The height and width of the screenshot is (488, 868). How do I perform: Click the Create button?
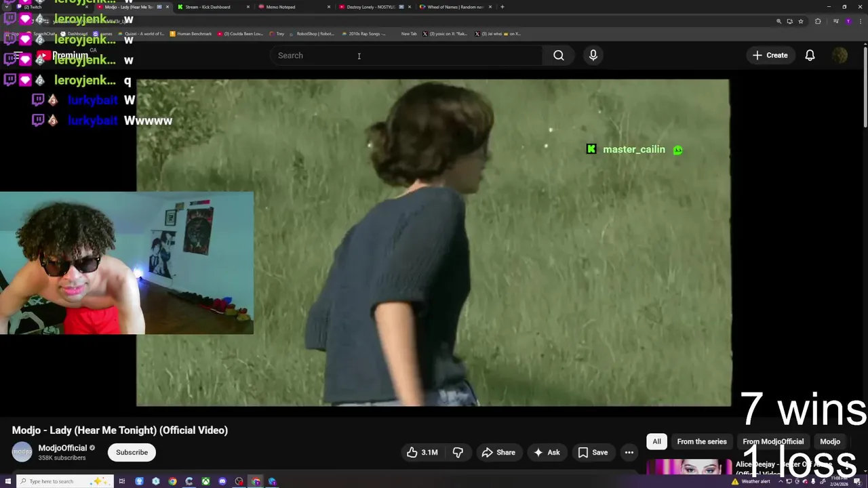(770, 56)
